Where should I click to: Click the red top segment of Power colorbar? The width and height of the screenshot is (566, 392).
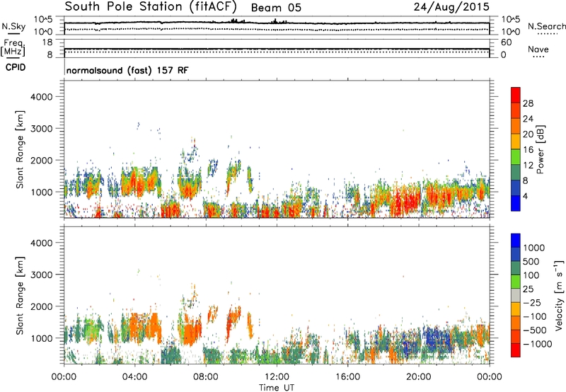click(516, 95)
